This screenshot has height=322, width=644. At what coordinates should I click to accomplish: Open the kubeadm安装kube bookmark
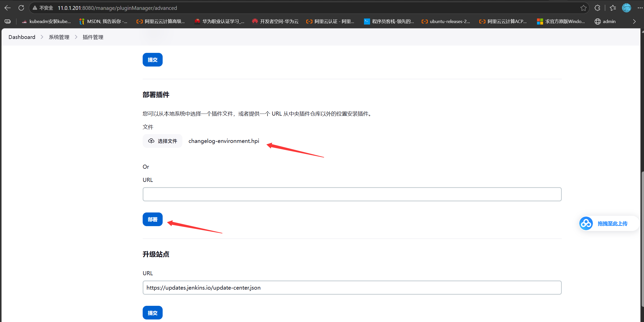click(x=46, y=22)
